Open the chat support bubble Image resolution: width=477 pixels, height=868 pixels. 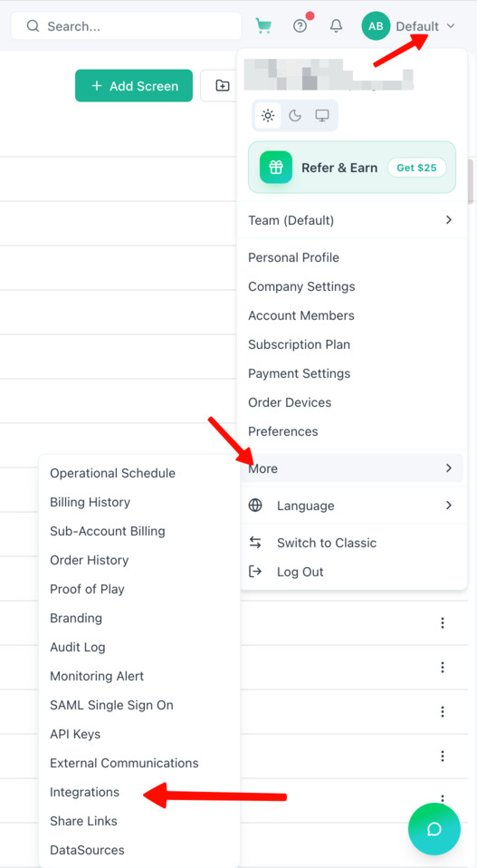(x=434, y=829)
